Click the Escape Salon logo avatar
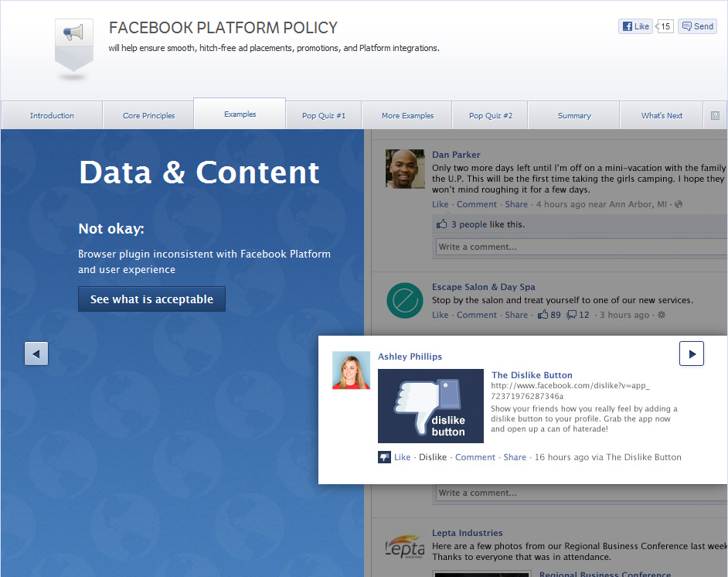The width and height of the screenshot is (728, 577). 405,301
